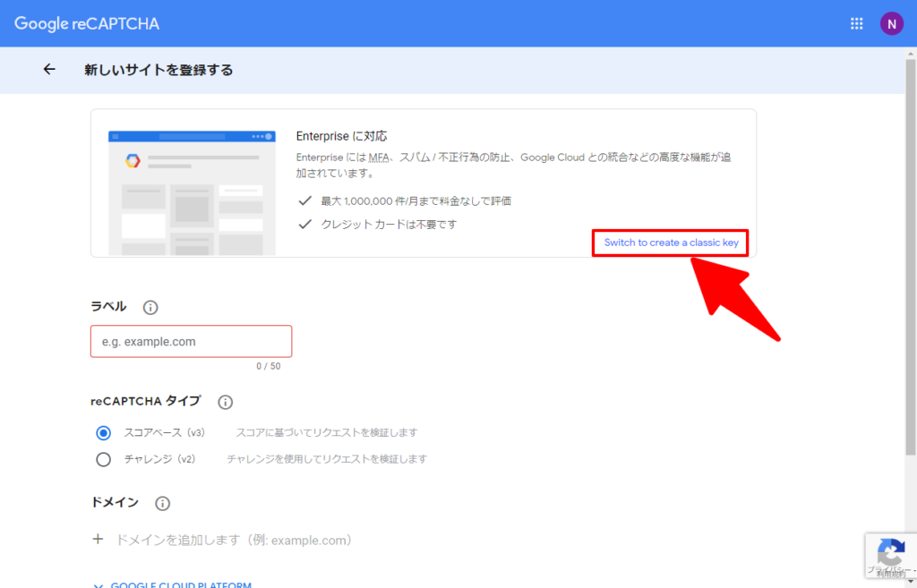This screenshot has height=588, width=917.
Task: Open the Google apps grid
Action: point(856,24)
